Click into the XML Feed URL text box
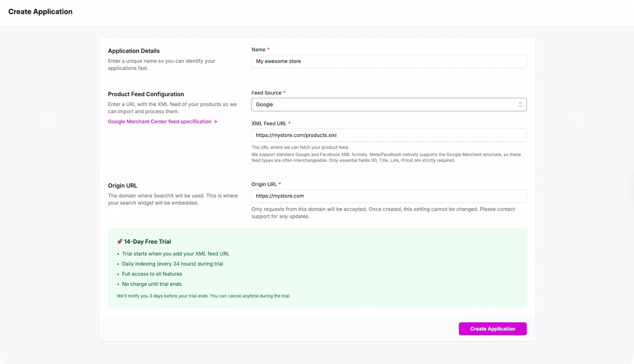This screenshot has height=364, width=634. [x=388, y=135]
